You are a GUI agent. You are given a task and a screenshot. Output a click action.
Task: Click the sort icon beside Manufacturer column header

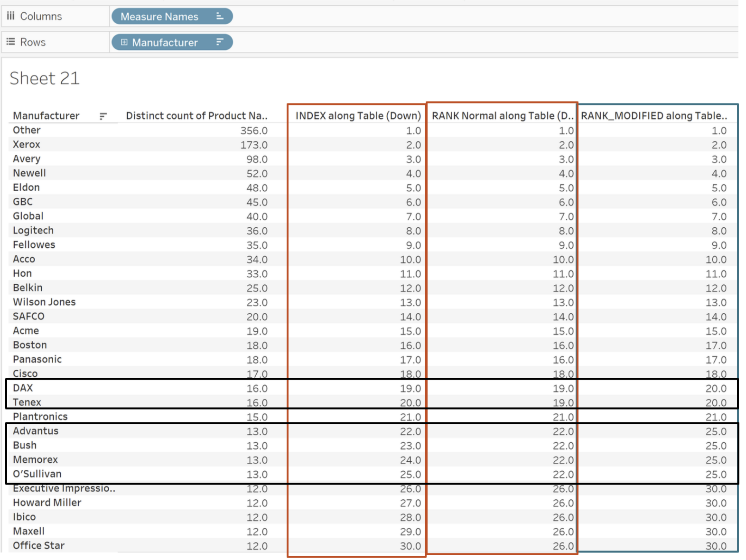click(103, 116)
